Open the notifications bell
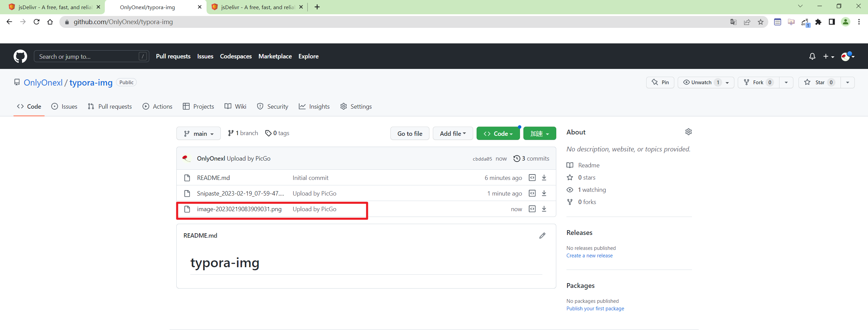 tap(812, 56)
